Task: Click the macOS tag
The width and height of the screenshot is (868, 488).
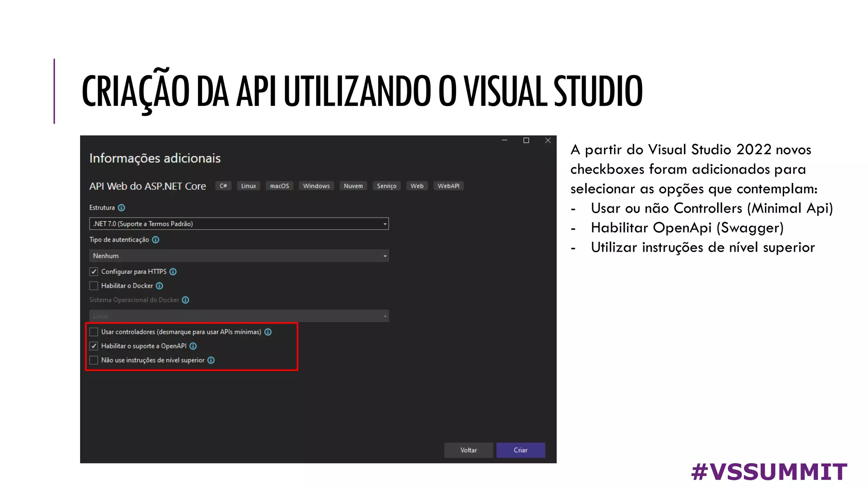Action: point(279,186)
